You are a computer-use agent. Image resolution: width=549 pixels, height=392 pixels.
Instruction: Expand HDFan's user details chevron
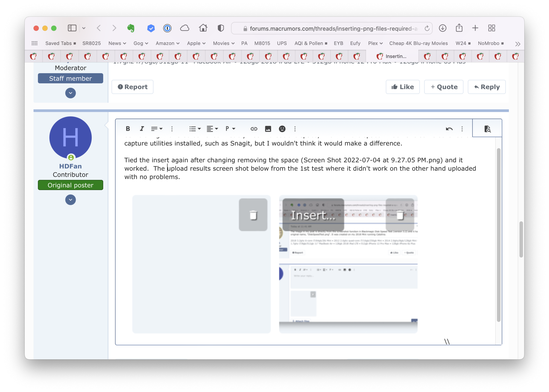(x=71, y=200)
